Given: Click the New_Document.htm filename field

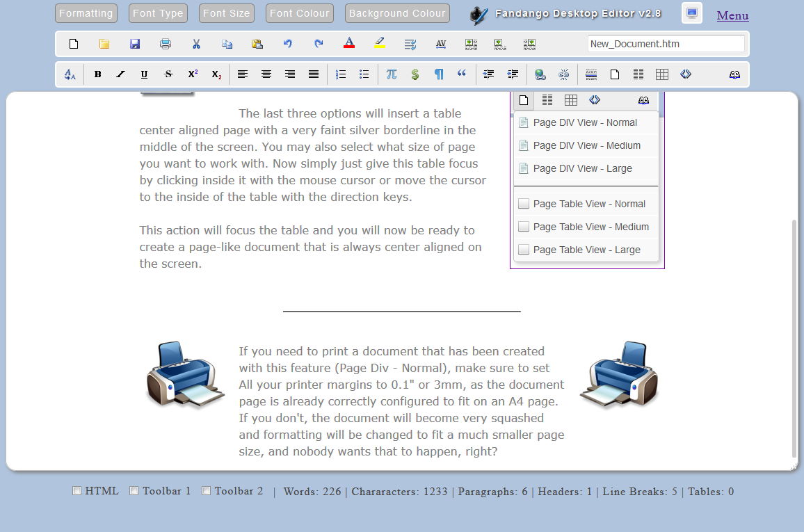Looking at the screenshot, I should [666, 43].
